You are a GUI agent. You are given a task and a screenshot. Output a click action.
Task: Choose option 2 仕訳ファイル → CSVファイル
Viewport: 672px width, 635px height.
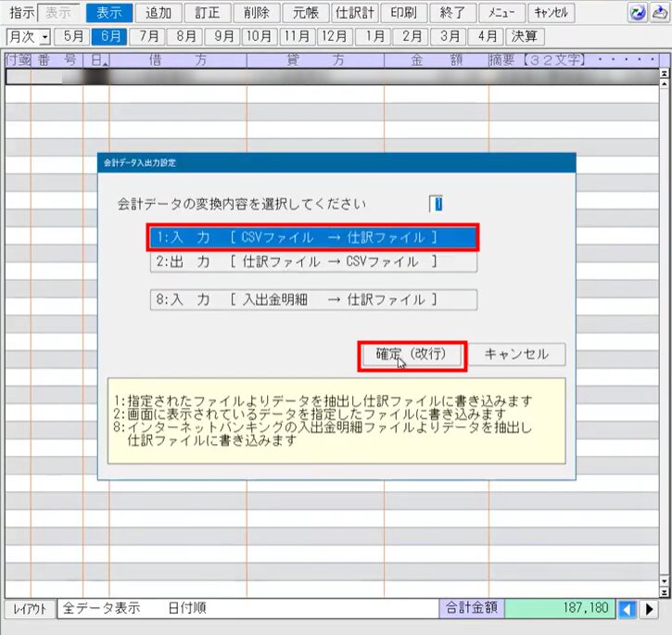point(312,262)
